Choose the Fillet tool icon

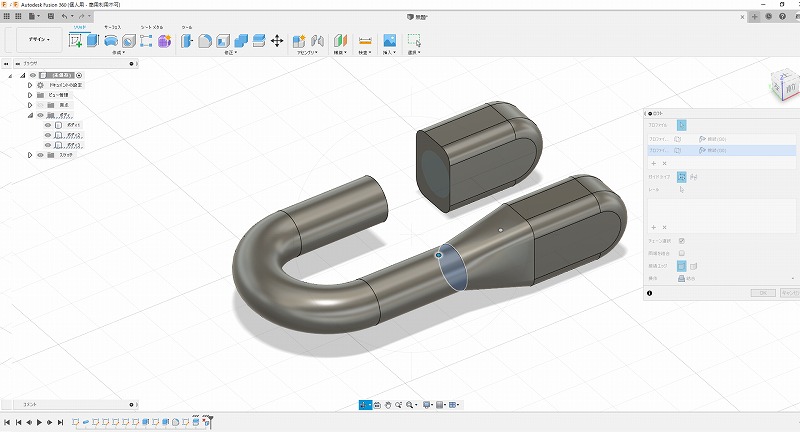(x=204, y=41)
